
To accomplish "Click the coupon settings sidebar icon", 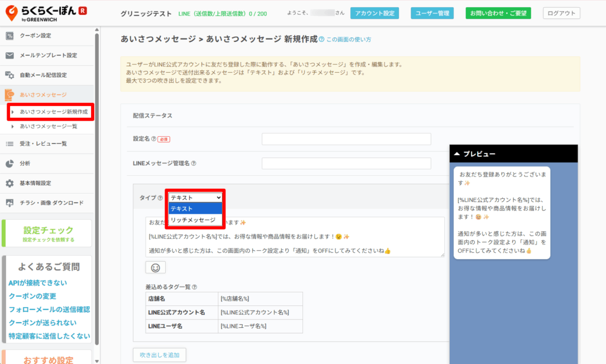I will (x=9, y=36).
